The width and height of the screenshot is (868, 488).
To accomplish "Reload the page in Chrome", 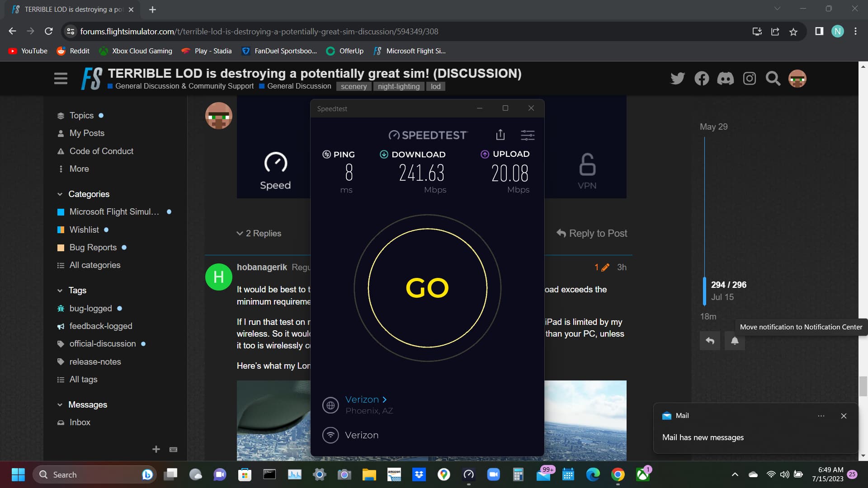I will pos(49,32).
